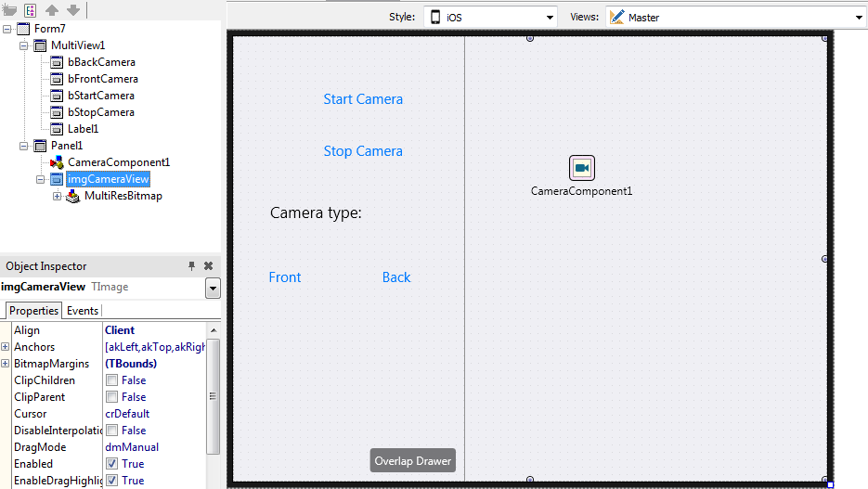Image resolution: width=868 pixels, height=489 pixels.
Task: Pin the Object Inspector panel
Action: point(192,266)
